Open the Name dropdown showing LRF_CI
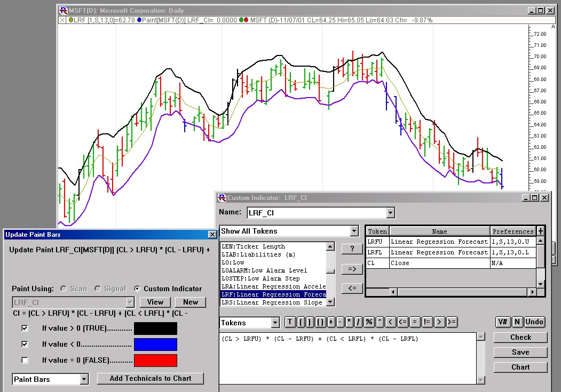Screen dimensions: 561x392 [x=390, y=213]
